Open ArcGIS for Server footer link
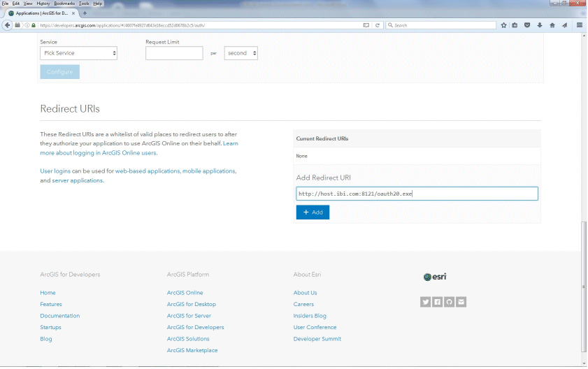 point(189,316)
